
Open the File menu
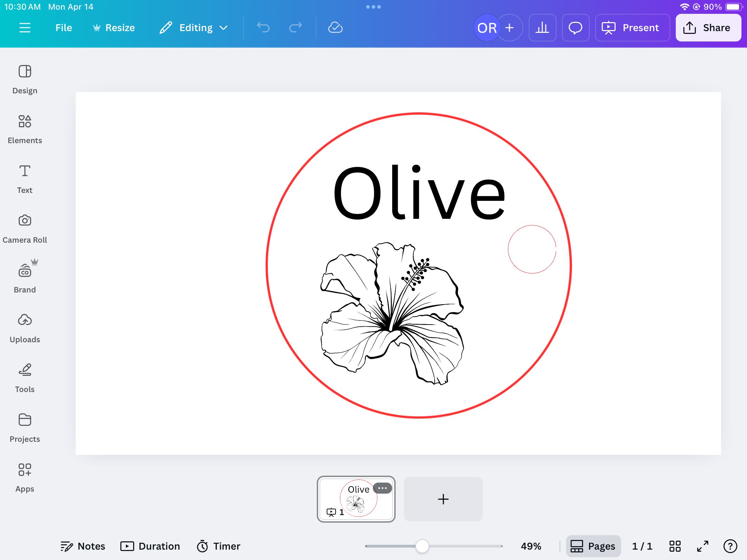pos(64,28)
